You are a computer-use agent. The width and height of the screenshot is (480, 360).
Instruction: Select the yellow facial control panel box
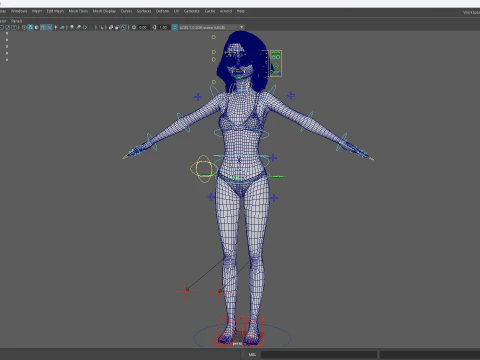click(276, 63)
